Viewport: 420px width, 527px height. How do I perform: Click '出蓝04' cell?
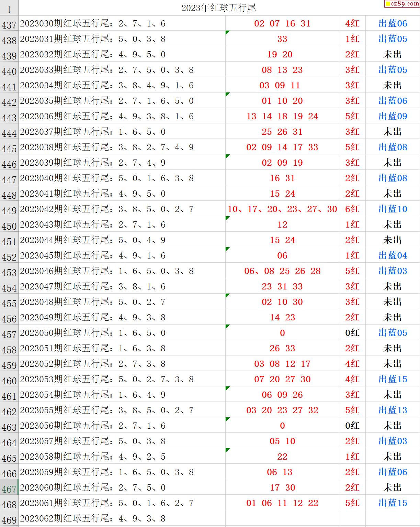click(x=393, y=255)
